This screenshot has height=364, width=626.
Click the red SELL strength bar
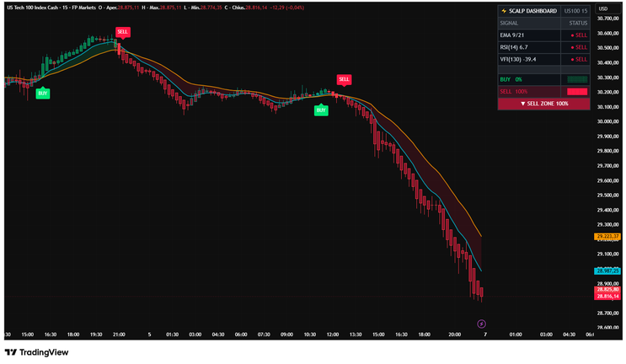(577, 92)
